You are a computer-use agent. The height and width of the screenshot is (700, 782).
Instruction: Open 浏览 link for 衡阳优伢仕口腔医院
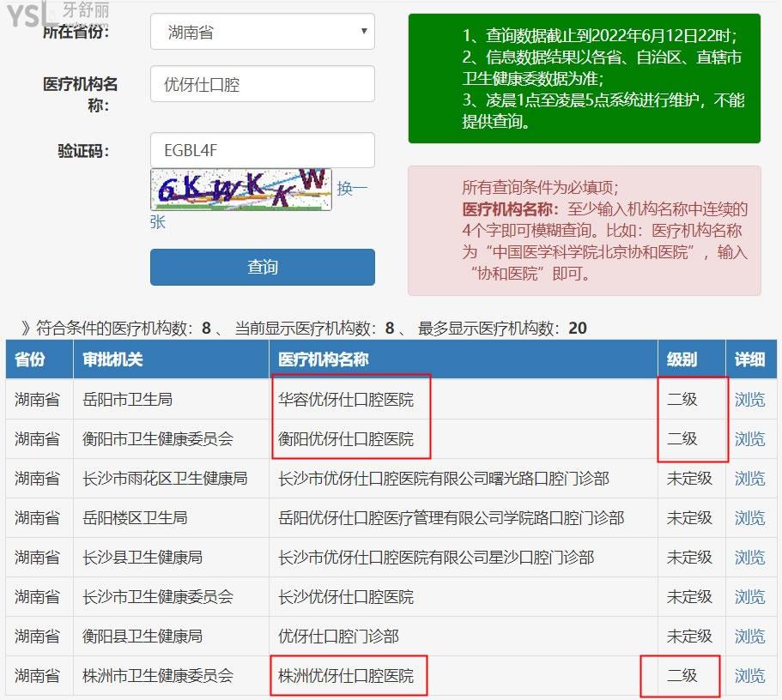(x=749, y=438)
